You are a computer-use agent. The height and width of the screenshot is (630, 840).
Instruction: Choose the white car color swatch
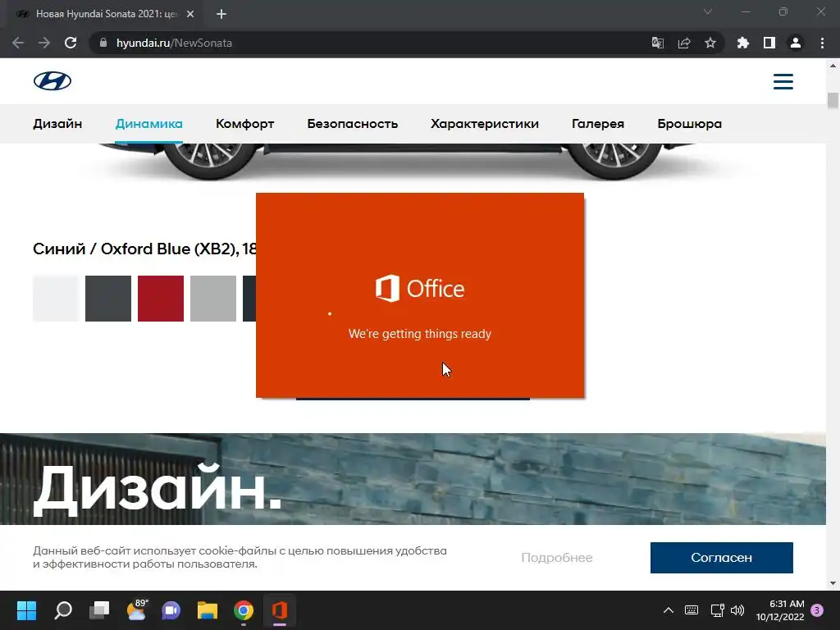pyautogui.click(x=56, y=299)
